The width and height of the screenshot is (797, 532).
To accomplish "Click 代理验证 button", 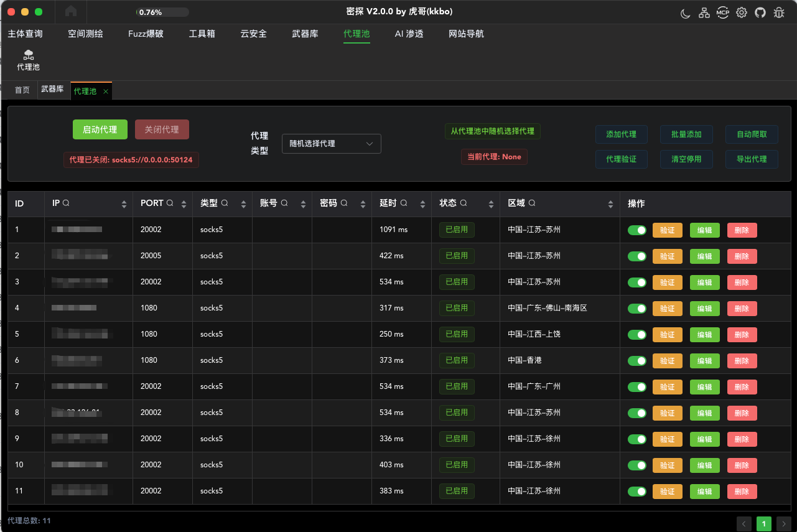I will coord(622,159).
